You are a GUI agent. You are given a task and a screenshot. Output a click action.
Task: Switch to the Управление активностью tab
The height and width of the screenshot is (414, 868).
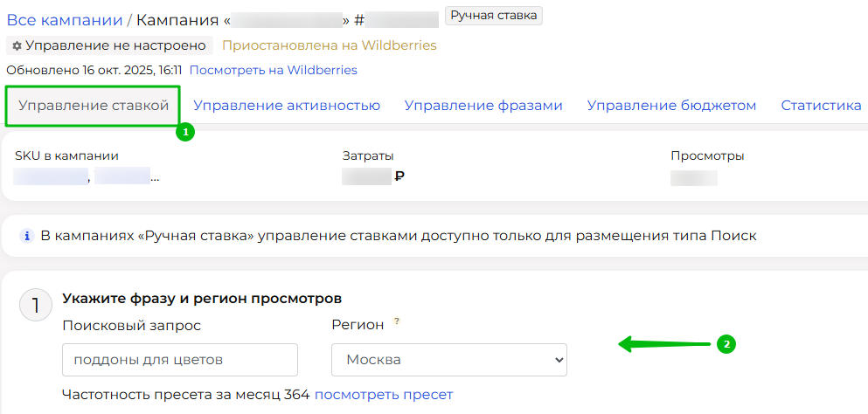(287, 106)
